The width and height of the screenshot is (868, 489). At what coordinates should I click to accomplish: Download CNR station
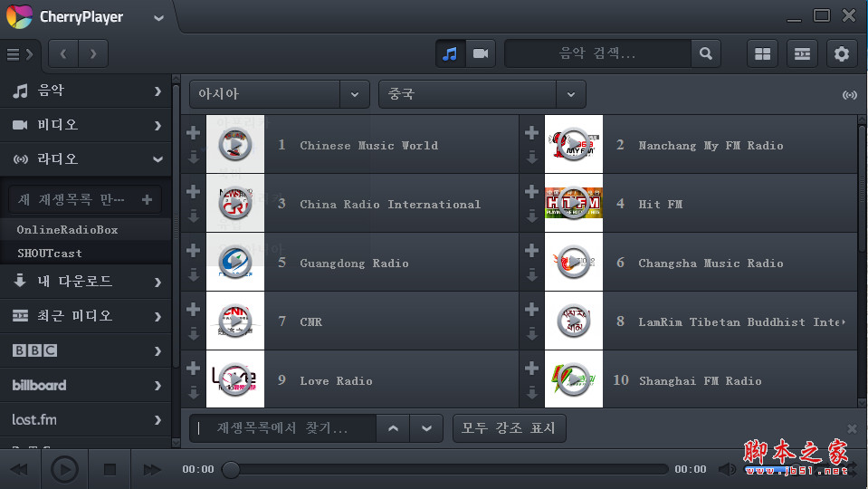click(x=193, y=333)
